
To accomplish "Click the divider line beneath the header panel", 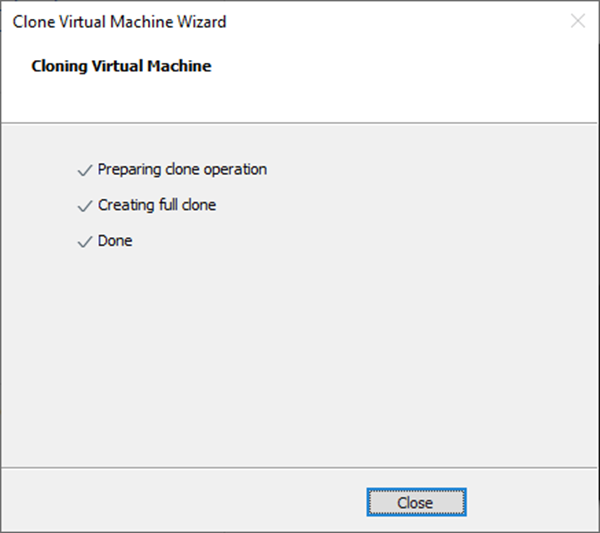I will point(300,122).
